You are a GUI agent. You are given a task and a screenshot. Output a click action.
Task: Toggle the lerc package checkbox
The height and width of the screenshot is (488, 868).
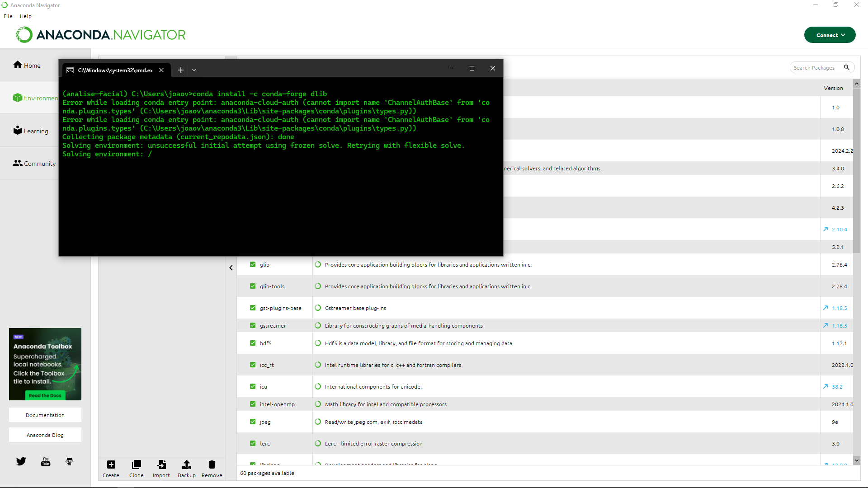click(253, 444)
